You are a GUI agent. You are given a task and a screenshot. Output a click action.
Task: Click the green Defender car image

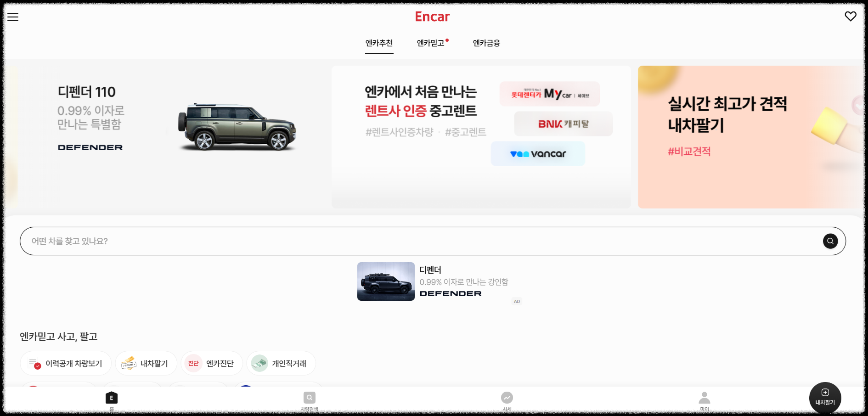(237, 127)
